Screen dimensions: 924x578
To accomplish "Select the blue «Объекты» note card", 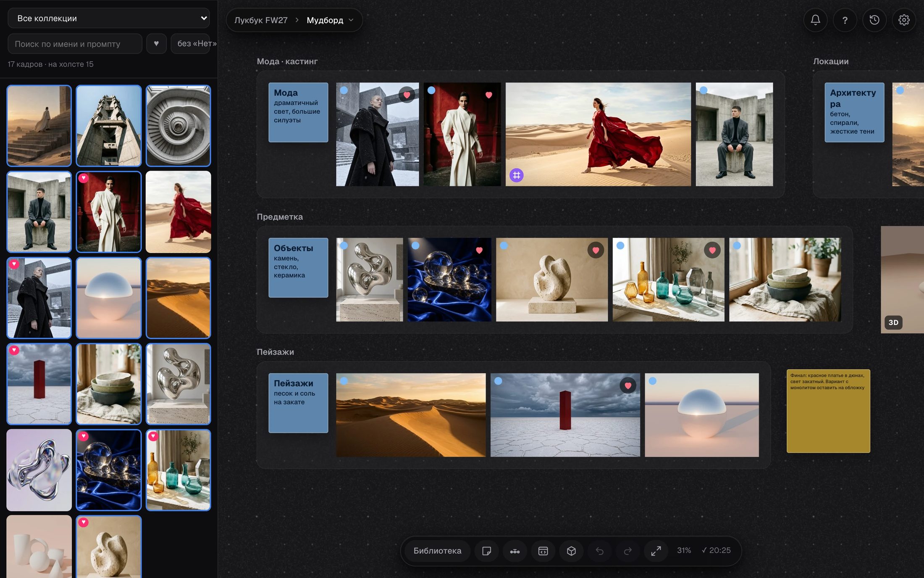I will (298, 268).
